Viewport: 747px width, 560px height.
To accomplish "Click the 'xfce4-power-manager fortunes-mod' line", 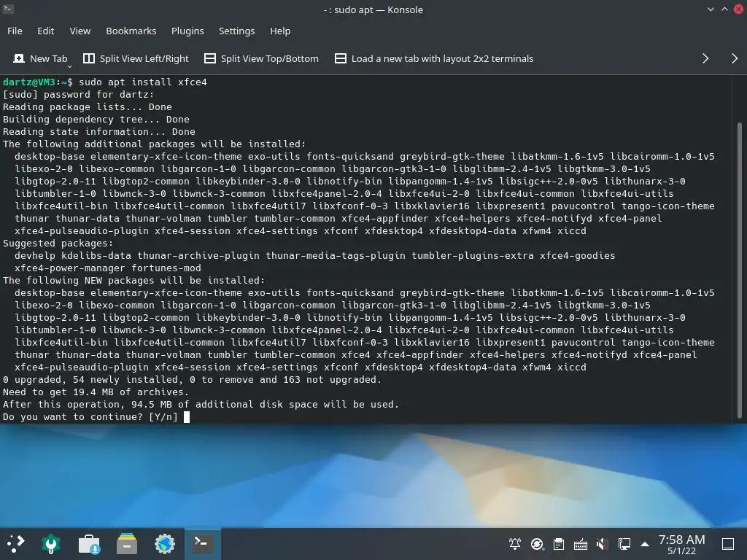I will [x=108, y=268].
